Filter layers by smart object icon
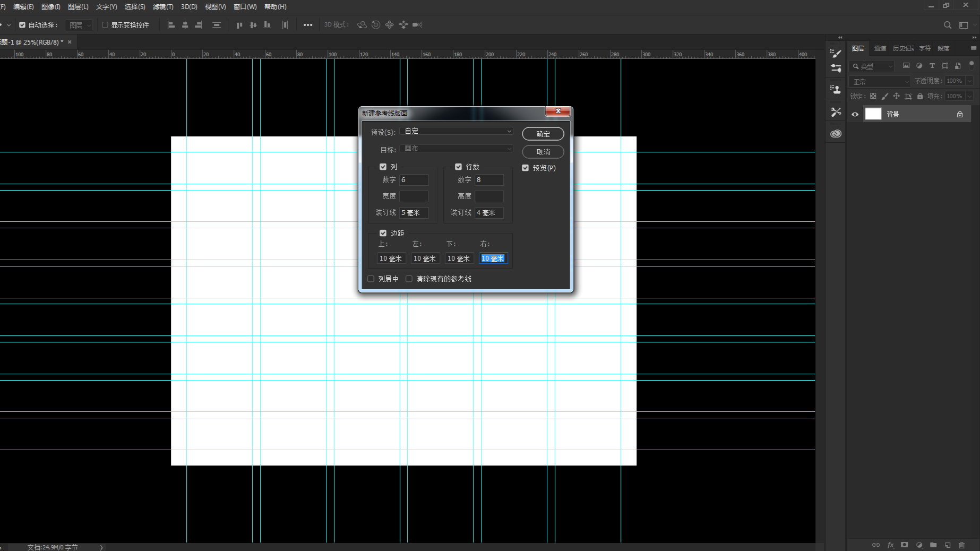Viewport: 980px width, 551px height. pyautogui.click(x=958, y=66)
